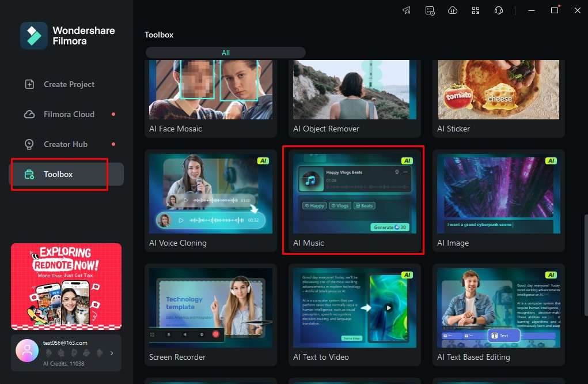Click the Text button in AI Text Based Editing preview
588x384 pixels.
click(504, 336)
